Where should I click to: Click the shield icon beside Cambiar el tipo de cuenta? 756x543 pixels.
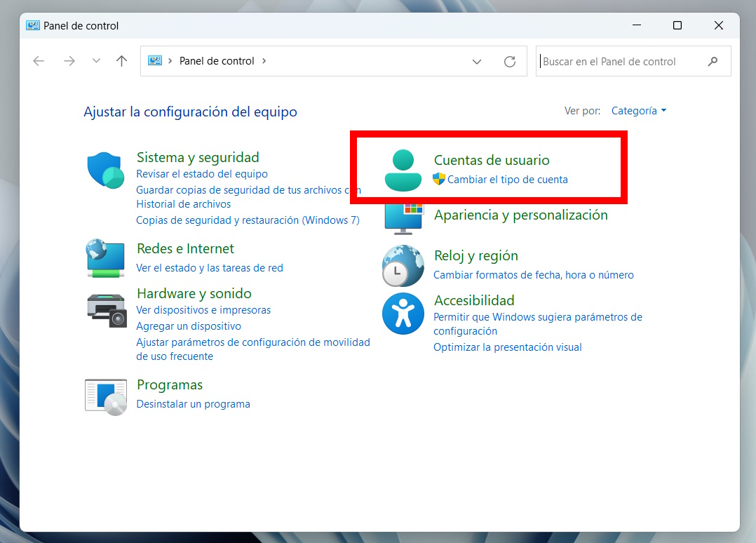click(439, 179)
